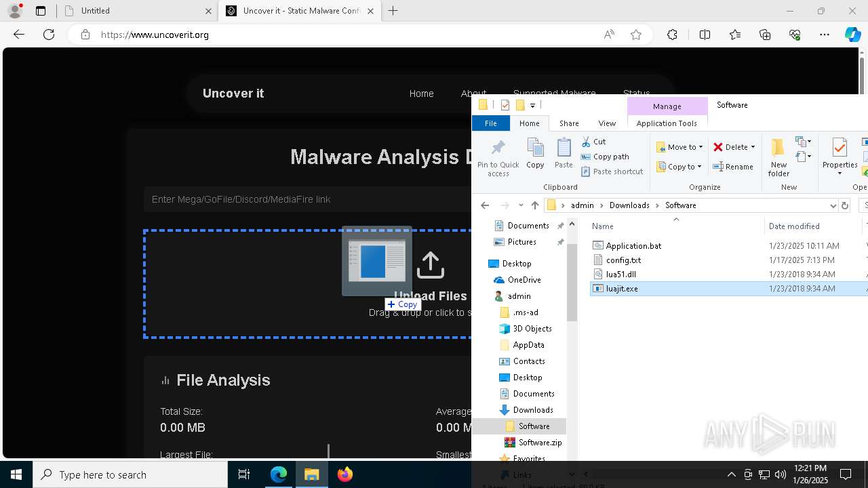The height and width of the screenshot is (488, 868).
Task: Click Copy icon in Explorer ribbon
Action: click(x=535, y=153)
